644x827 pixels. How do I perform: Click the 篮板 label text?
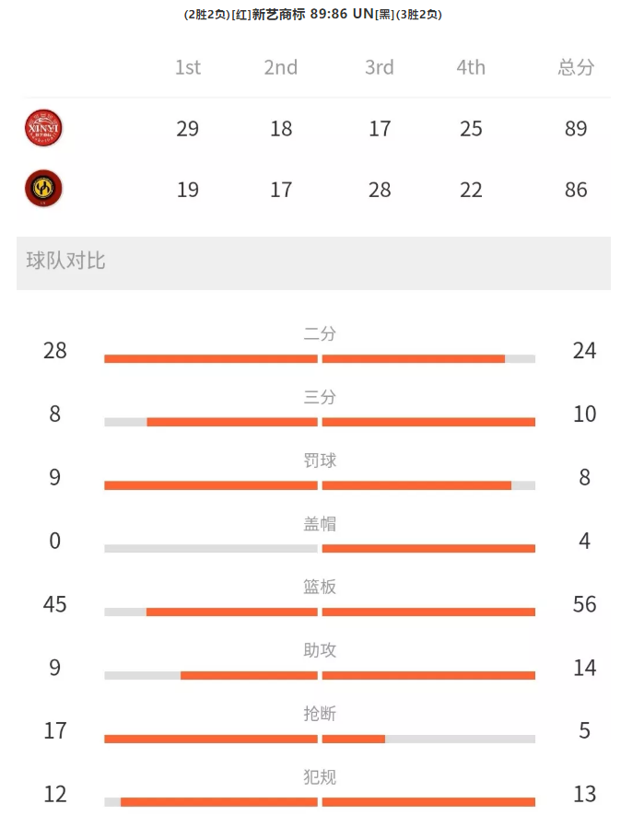tap(320, 587)
